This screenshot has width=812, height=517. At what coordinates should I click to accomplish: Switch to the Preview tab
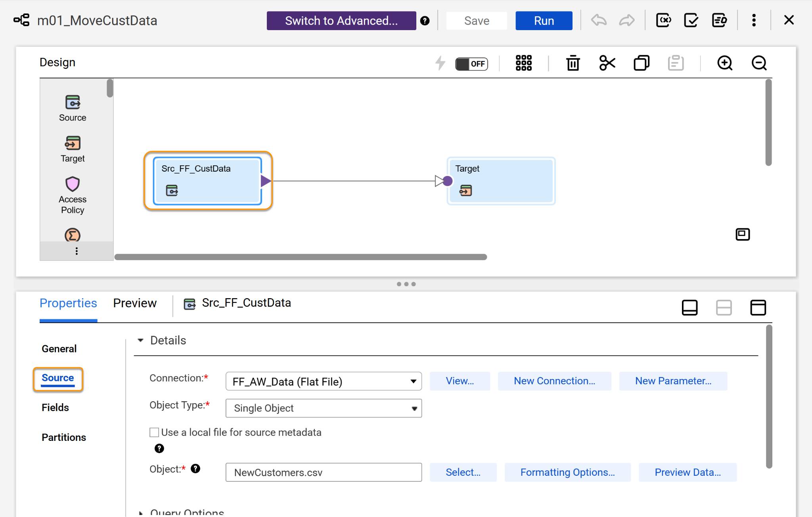pyautogui.click(x=135, y=303)
